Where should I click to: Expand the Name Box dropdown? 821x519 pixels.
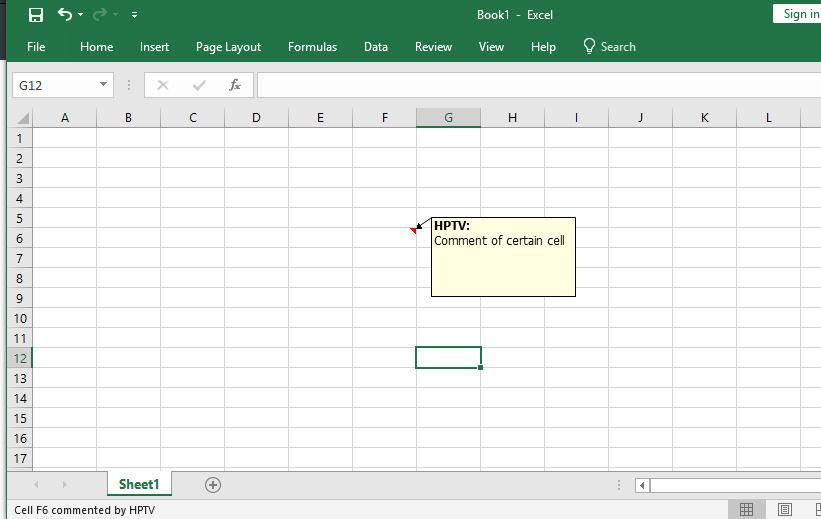point(103,85)
